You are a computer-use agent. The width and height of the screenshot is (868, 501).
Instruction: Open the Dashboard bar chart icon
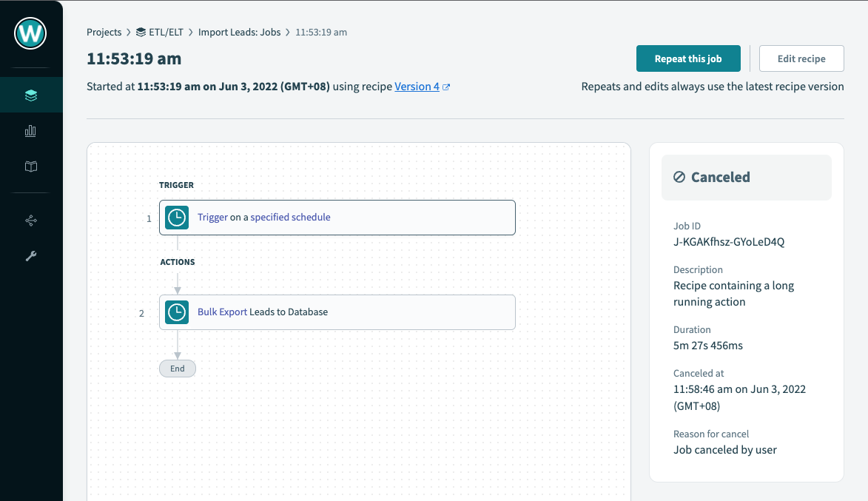click(x=31, y=131)
